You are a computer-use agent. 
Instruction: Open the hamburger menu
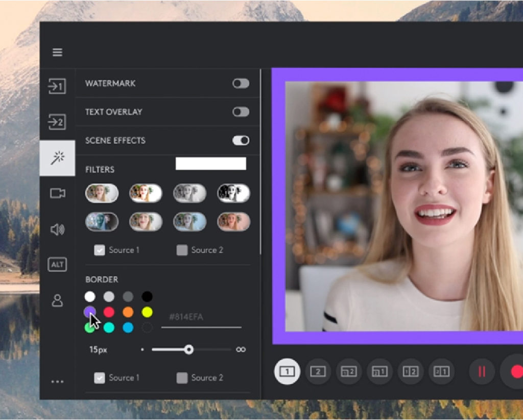click(57, 52)
